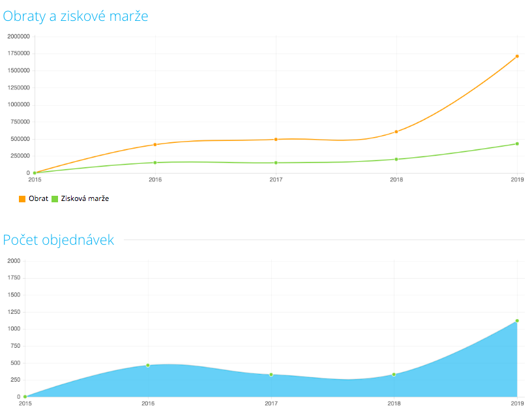The width and height of the screenshot is (532, 417).
Task: Click the 1250000 y-axis label
Action: point(19,87)
